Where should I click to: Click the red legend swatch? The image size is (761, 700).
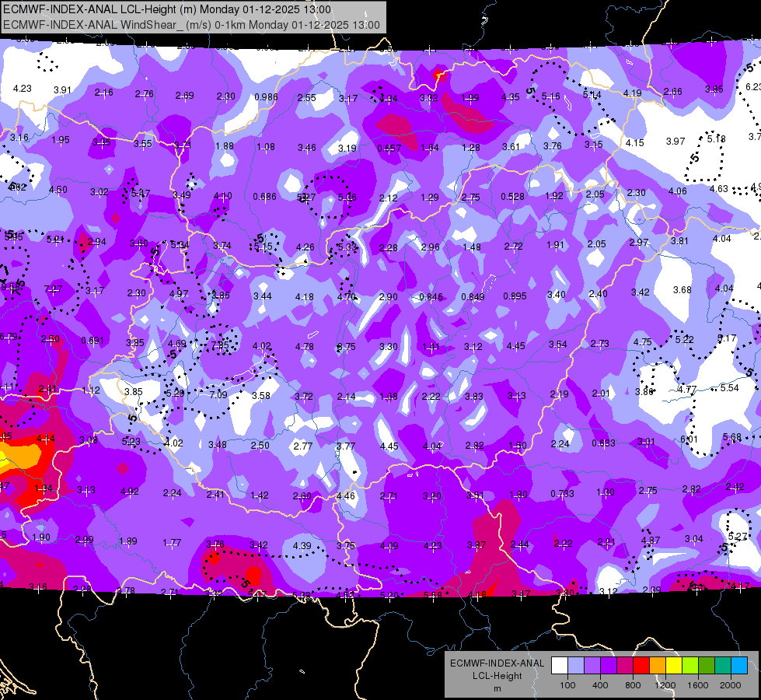pyautogui.click(x=641, y=666)
